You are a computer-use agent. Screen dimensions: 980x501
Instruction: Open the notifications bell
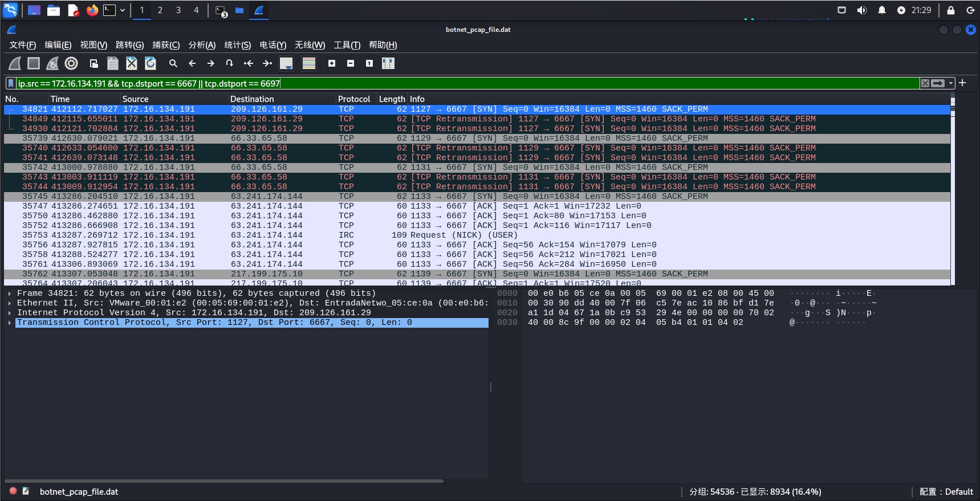881,10
